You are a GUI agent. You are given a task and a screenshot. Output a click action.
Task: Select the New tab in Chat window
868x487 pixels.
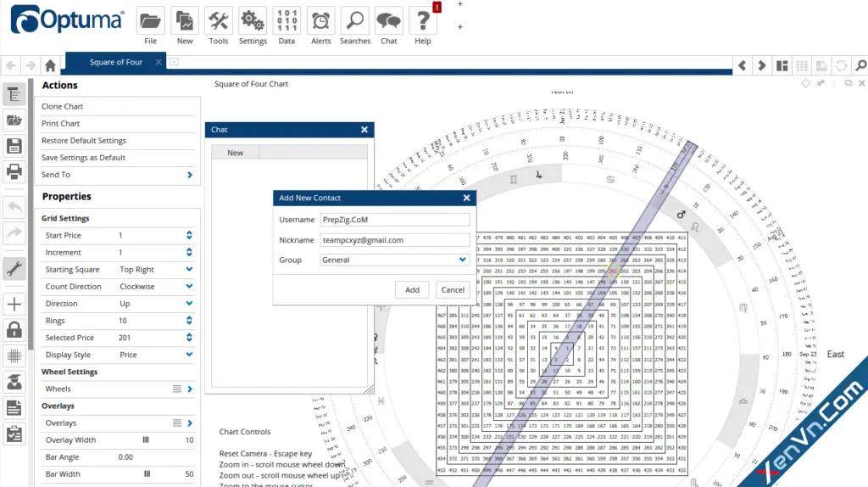click(x=236, y=153)
